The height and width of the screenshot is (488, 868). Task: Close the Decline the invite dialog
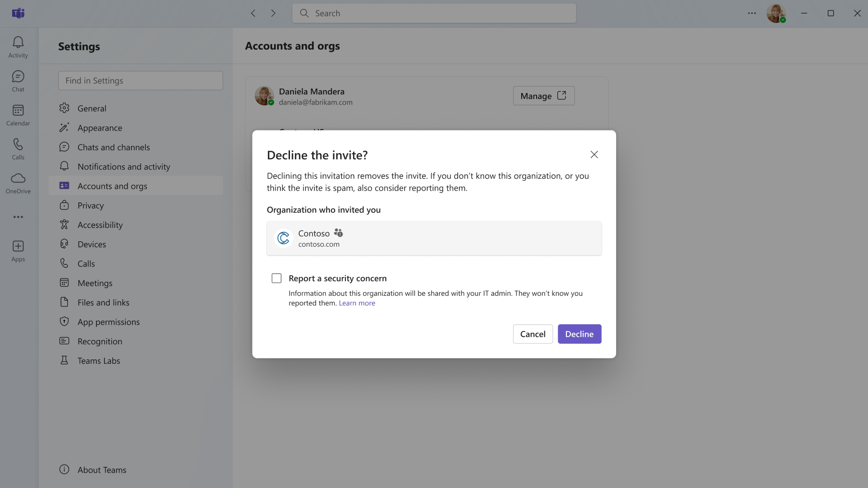(x=594, y=155)
